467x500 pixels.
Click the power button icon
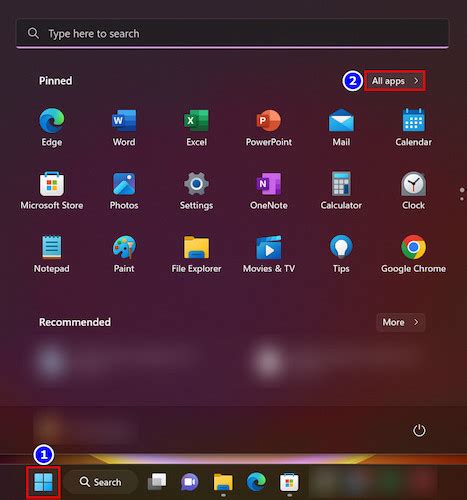pyautogui.click(x=419, y=430)
